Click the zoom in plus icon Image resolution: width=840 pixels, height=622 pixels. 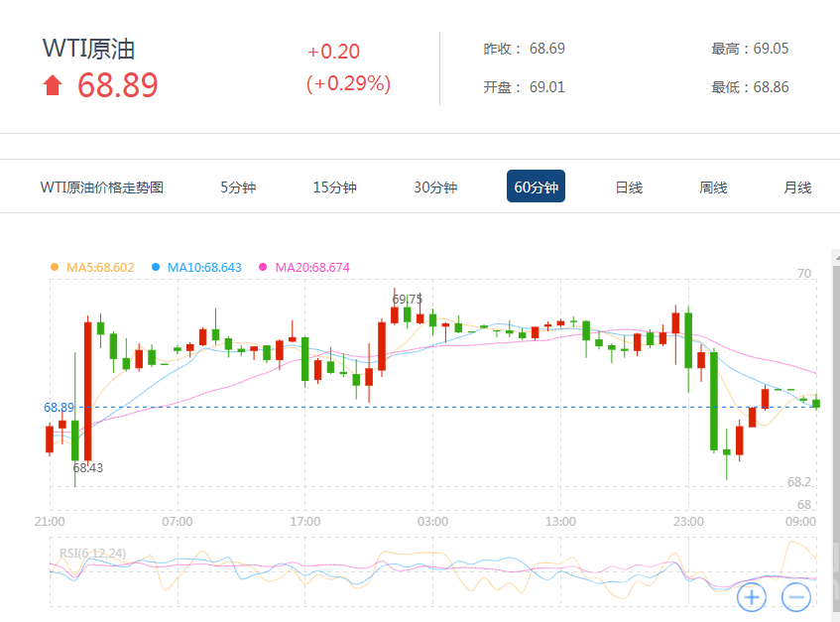(x=752, y=597)
